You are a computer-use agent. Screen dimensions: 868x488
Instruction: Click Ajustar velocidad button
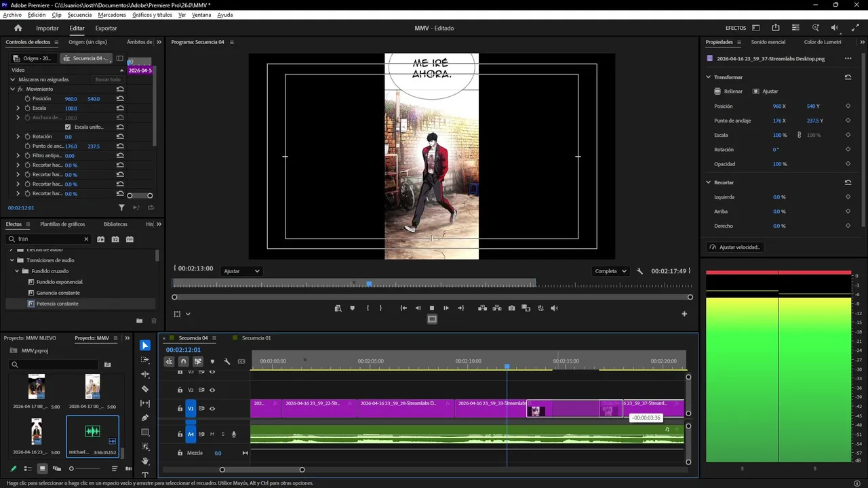tap(734, 247)
